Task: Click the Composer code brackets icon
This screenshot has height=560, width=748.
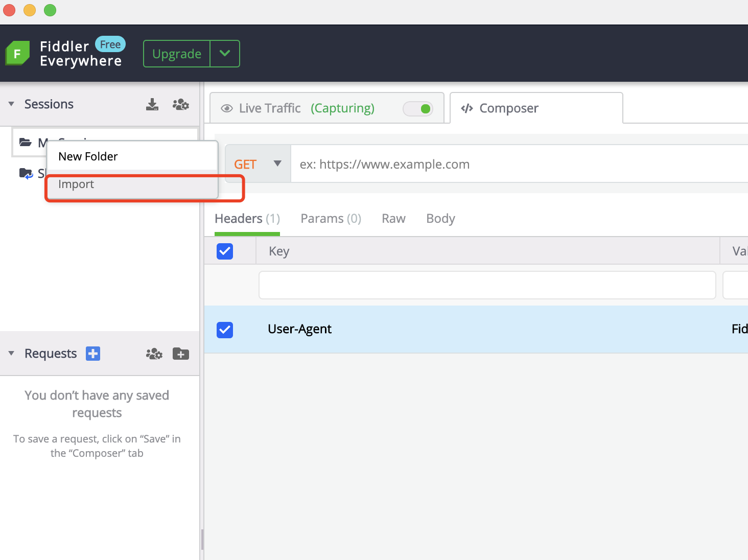Action: (467, 108)
